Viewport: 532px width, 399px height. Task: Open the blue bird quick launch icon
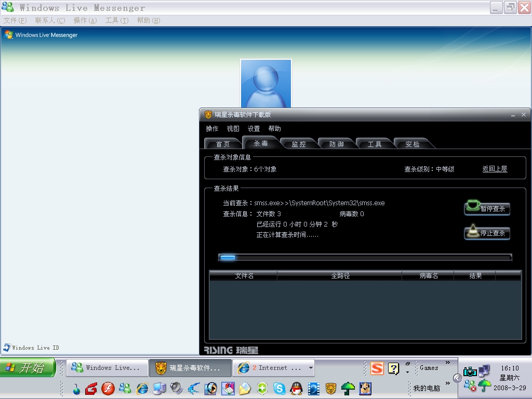coord(194,389)
